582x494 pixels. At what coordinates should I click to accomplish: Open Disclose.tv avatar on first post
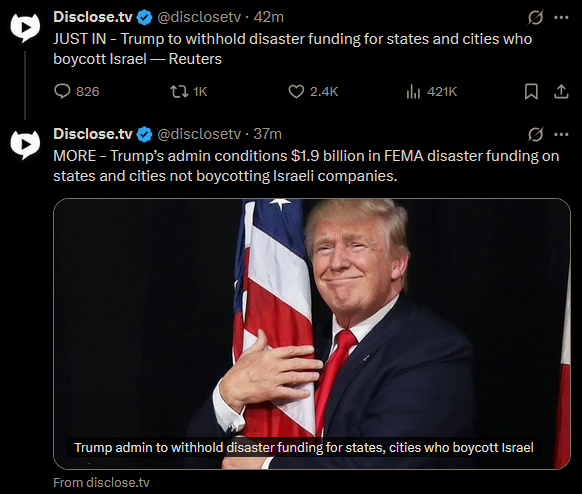[x=25, y=27]
